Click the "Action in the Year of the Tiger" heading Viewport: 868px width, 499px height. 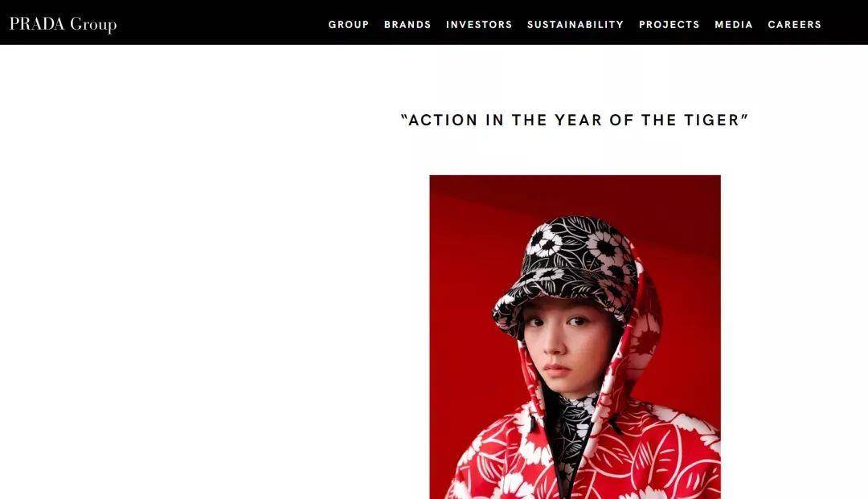pos(575,120)
